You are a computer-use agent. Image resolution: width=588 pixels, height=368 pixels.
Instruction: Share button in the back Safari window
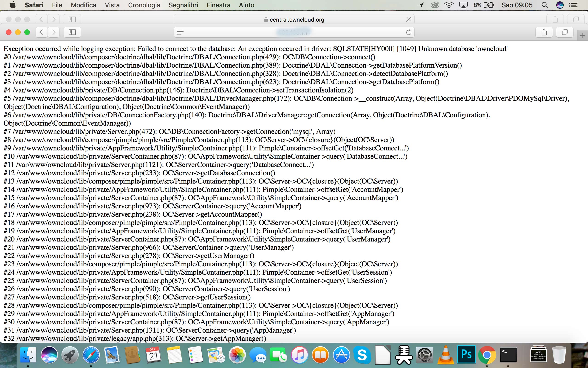pos(555,19)
